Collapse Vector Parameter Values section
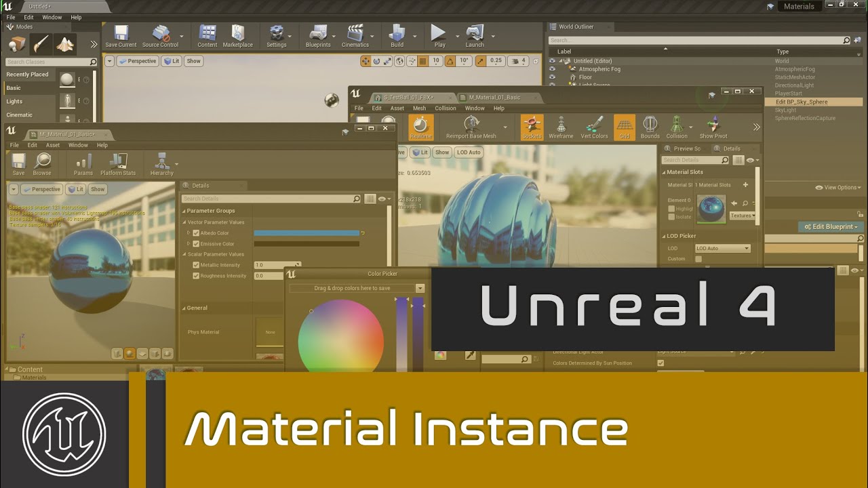 pos(184,222)
